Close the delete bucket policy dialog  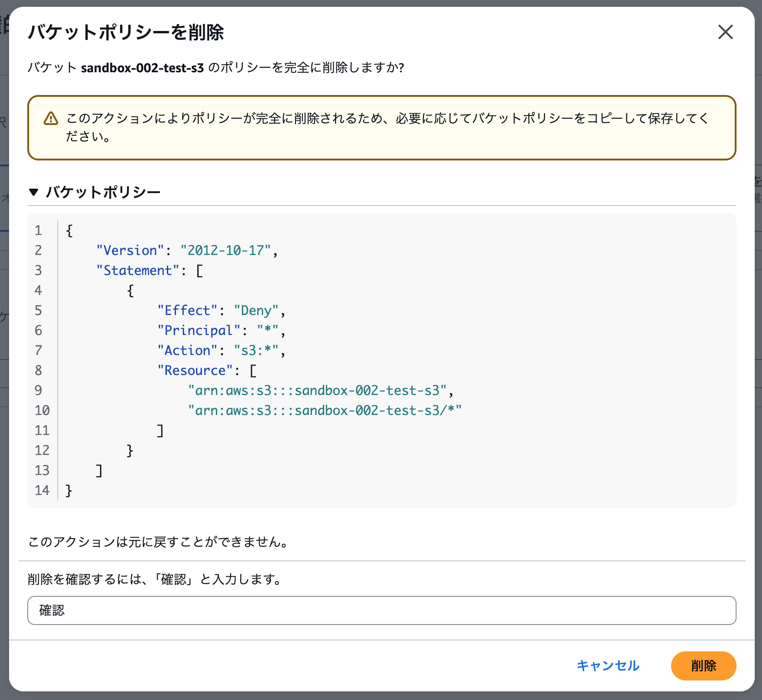(x=725, y=32)
